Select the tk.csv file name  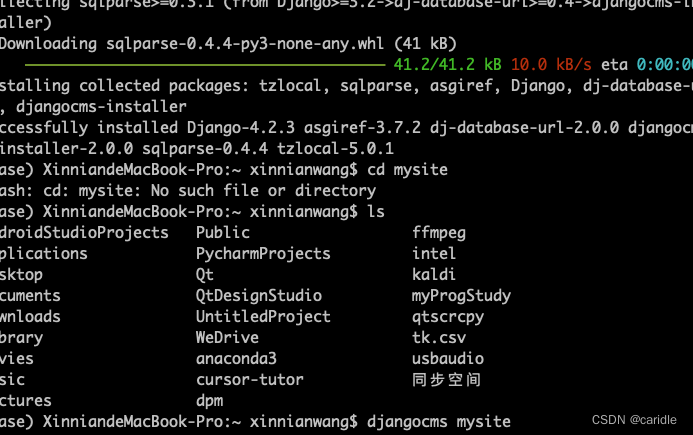pos(439,338)
